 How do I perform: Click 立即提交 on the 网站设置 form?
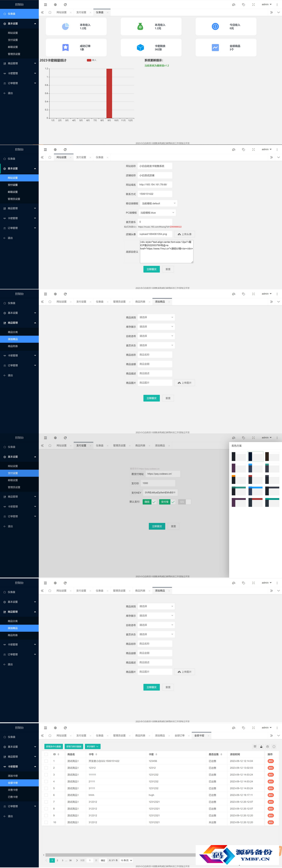coord(152,269)
